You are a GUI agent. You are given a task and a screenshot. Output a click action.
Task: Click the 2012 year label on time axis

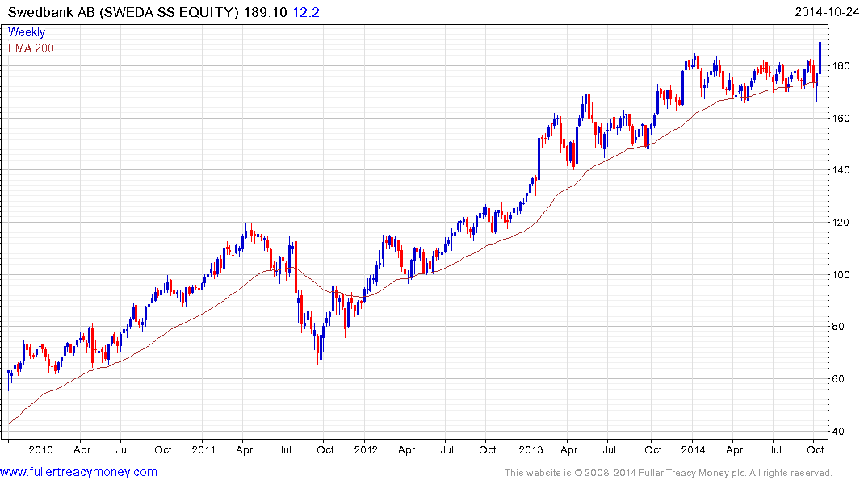[365, 449]
